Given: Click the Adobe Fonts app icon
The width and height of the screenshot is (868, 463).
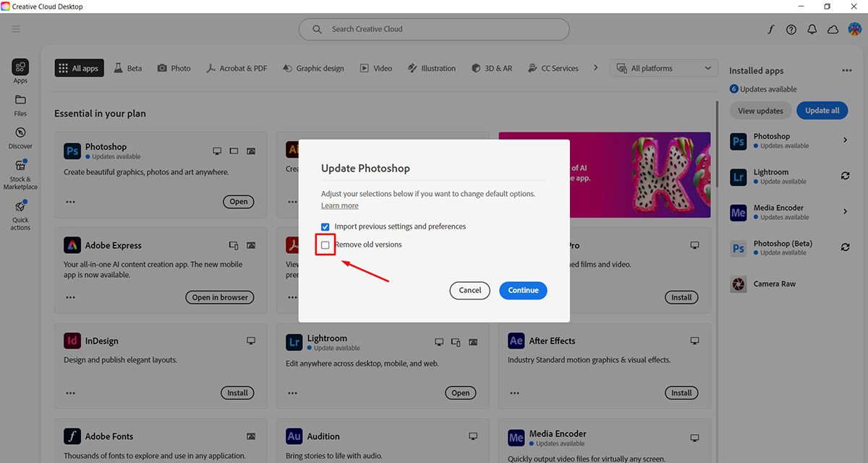Looking at the screenshot, I should [x=72, y=436].
